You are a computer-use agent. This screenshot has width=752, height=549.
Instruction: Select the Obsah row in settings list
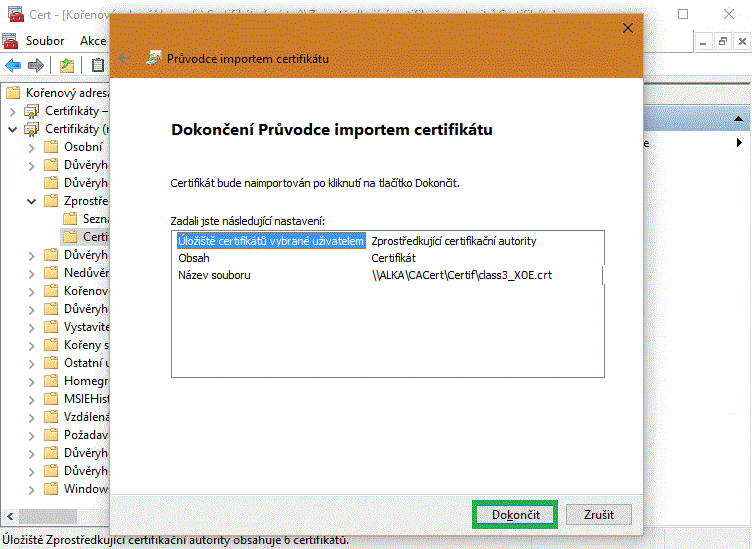point(194,258)
